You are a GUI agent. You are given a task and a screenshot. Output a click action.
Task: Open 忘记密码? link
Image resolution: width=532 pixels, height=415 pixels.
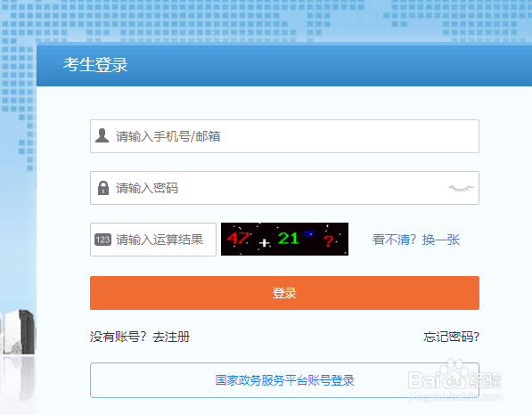(451, 337)
